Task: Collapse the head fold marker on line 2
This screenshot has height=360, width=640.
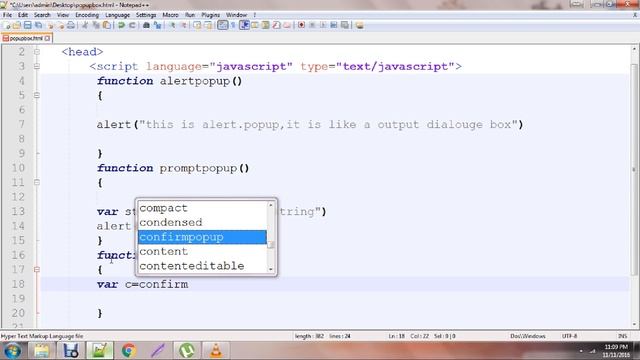Action: coord(37,52)
